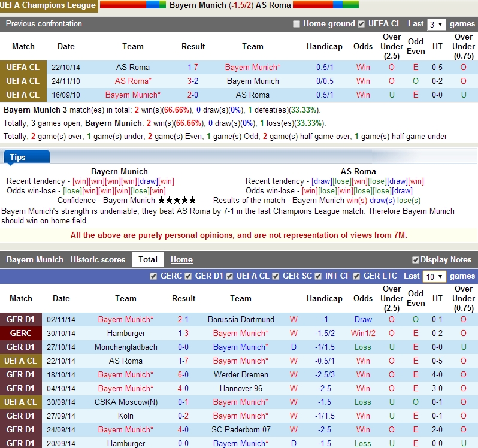Viewport: 478px width, 448px height.
Task: Click Win1/2 odds on 30/10/14 row
Action: point(363,333)
